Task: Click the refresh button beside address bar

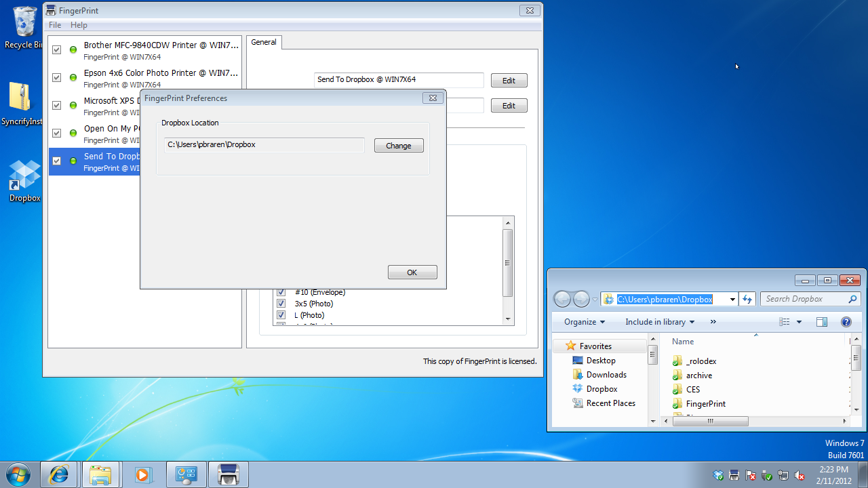Action: [747, 299]
